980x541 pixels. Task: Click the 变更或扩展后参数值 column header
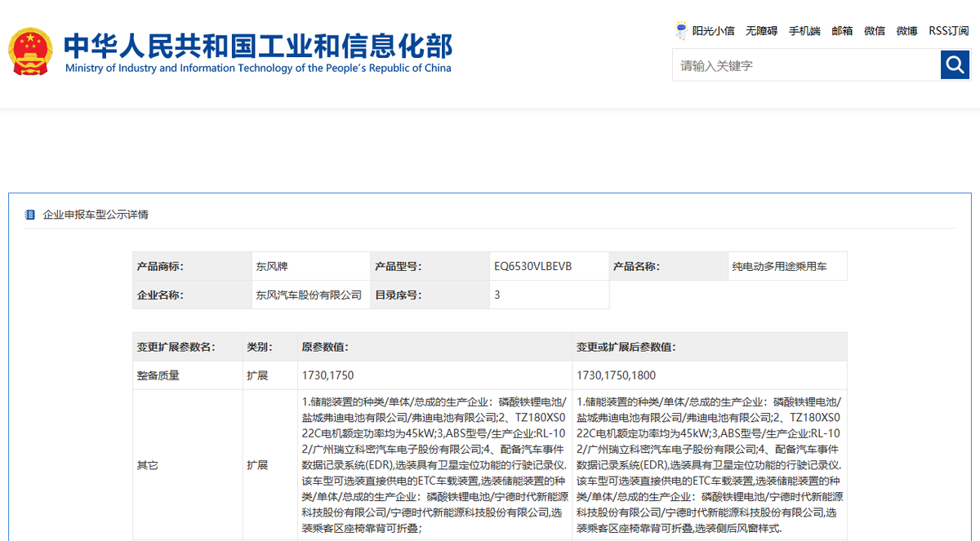626,347
